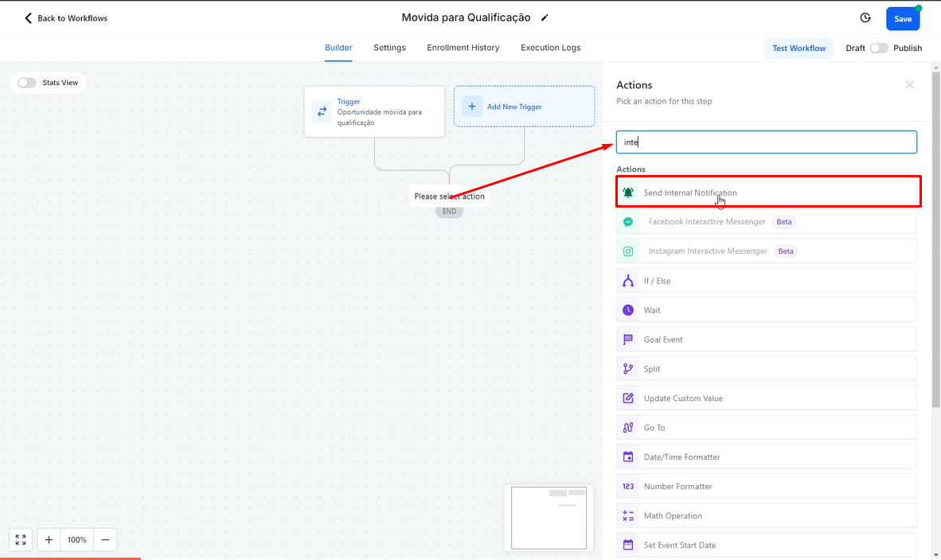Zoom in with the plus icon

(49, 539)
